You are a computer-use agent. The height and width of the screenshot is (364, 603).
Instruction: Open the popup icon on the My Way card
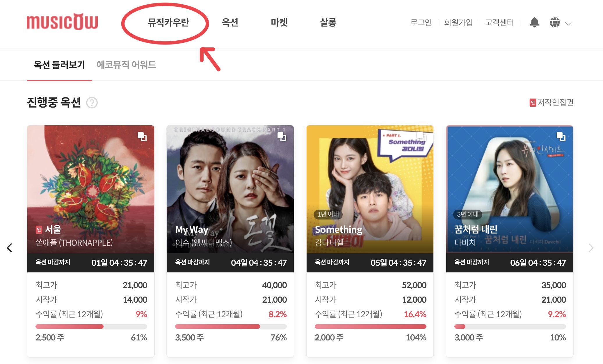[282, 136]
